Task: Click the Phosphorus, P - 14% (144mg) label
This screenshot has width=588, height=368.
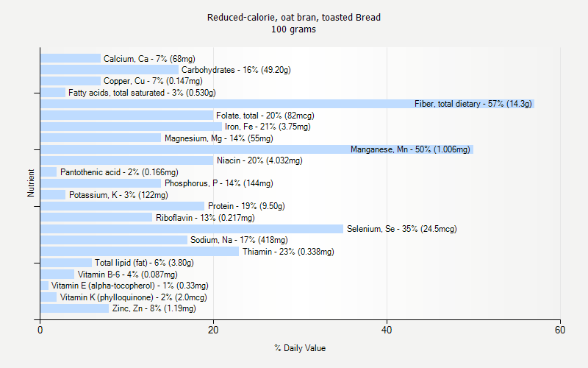Action: click(218, 183)
